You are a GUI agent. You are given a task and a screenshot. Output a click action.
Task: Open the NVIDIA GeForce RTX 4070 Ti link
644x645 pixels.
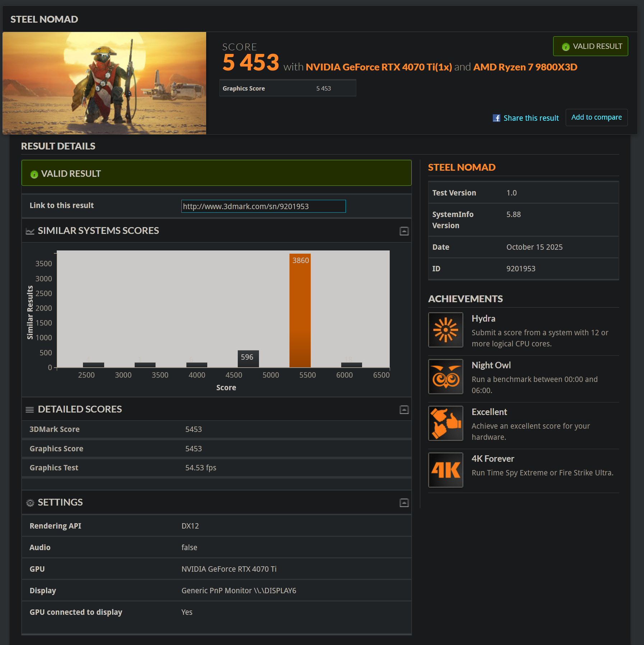pos(379,67)
